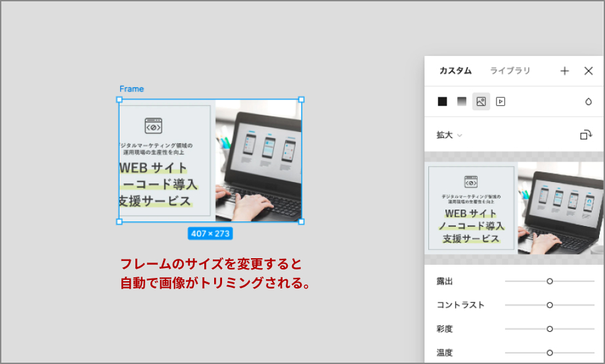Switch to the video fill type icon
Viewport: 605px width, 364px height.
coord(501,102)
